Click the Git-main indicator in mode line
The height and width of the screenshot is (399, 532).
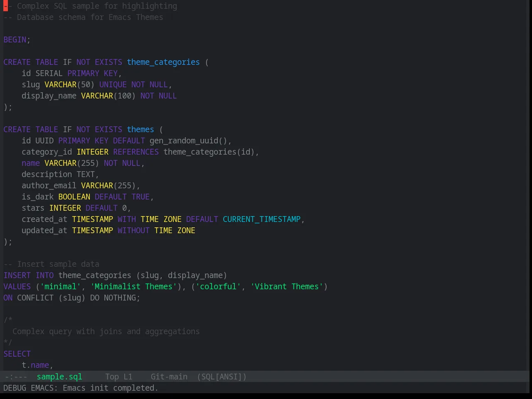point(169,377)
